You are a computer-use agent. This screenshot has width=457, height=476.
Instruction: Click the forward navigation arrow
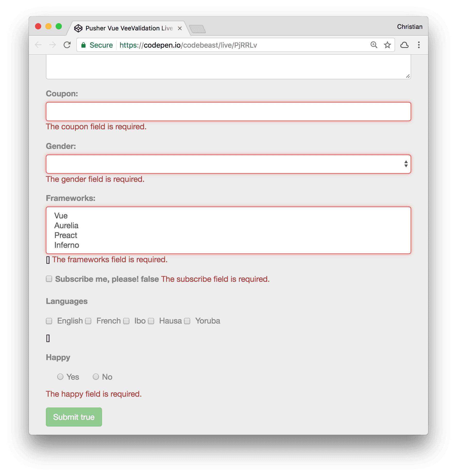53,45
